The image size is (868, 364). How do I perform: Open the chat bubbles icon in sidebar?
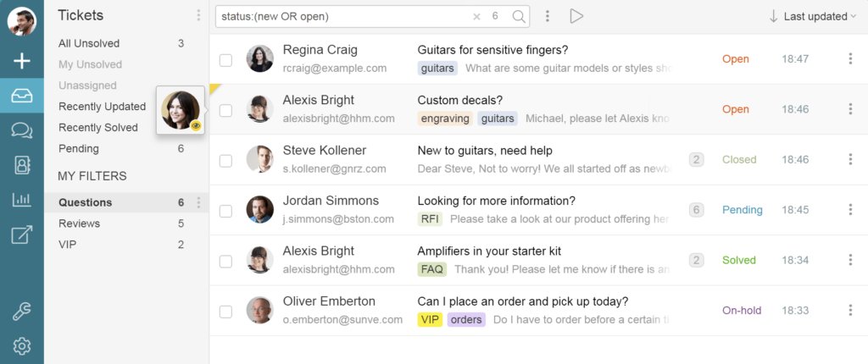pos(21,130)
